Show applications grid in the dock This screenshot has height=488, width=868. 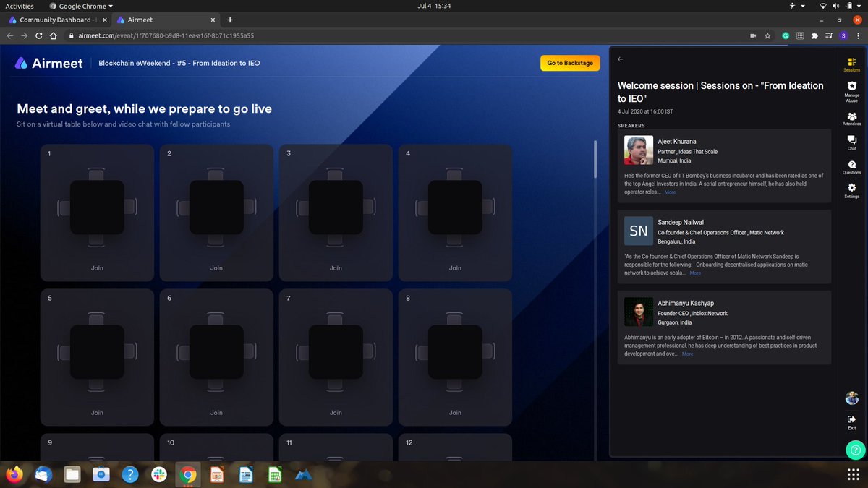pyautogui.click(x=853, y=474)
